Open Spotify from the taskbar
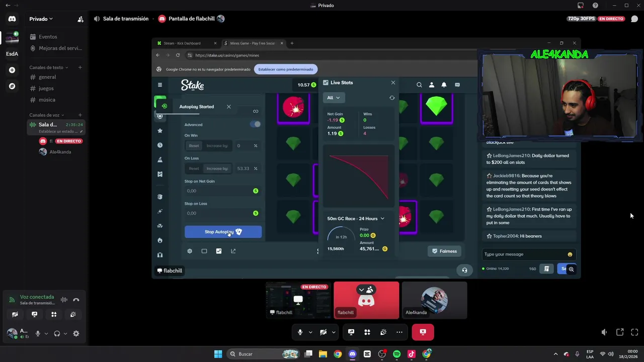 pos(396,354)
